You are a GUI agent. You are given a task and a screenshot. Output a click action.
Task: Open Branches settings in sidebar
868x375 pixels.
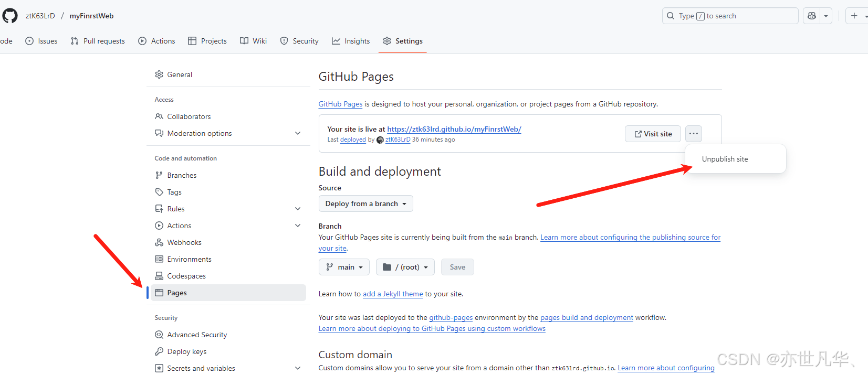point(228,175)
